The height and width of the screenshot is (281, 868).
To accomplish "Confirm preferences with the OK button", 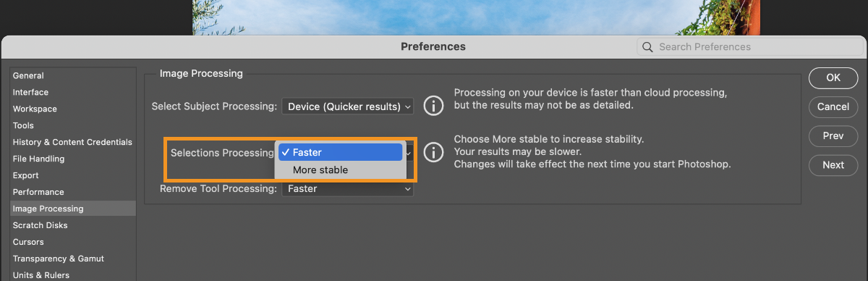I will [833, 77].
